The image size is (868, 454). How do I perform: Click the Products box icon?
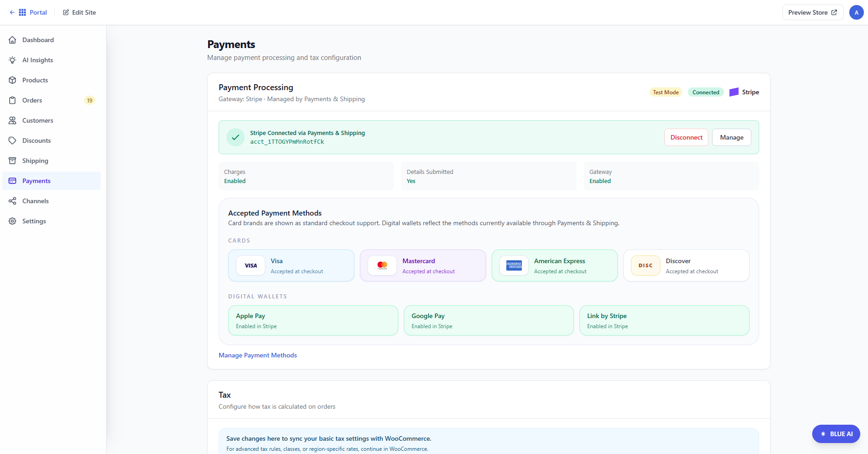coord(12,80)
